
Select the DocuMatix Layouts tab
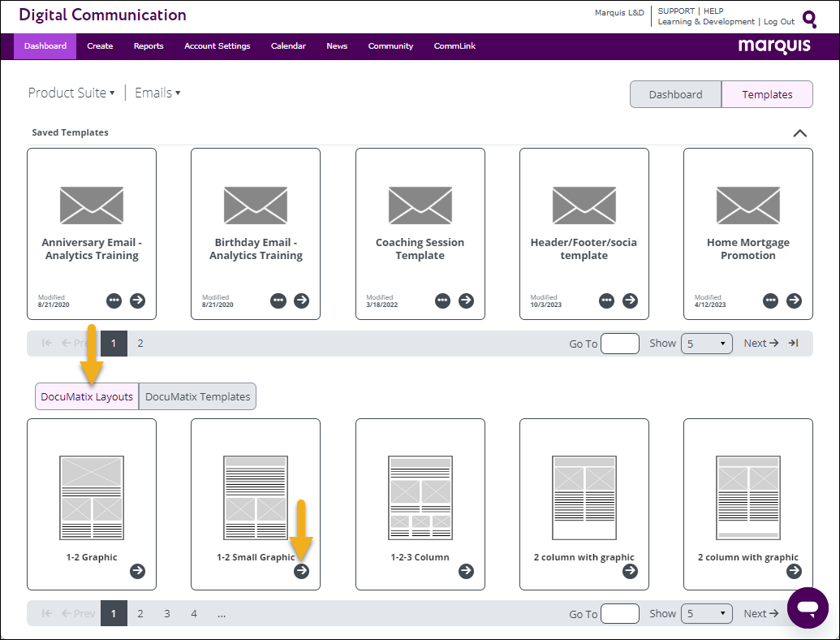click(x=87, y=396)
